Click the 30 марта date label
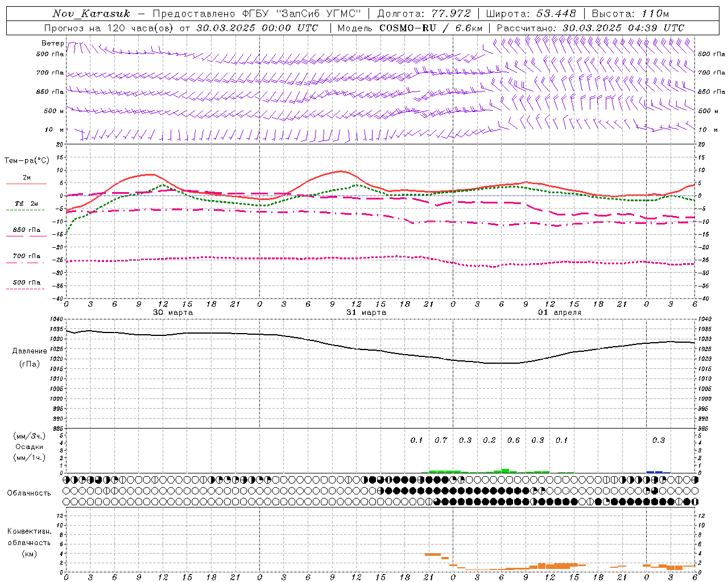Screen dimensions: 728x582 click(x=173, y=313)
